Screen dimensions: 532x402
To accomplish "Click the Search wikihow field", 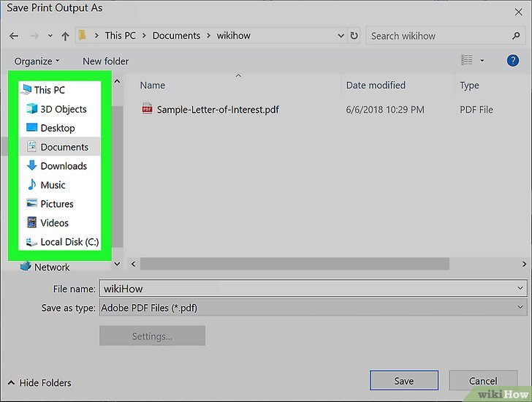I will (x=444, y=36).
